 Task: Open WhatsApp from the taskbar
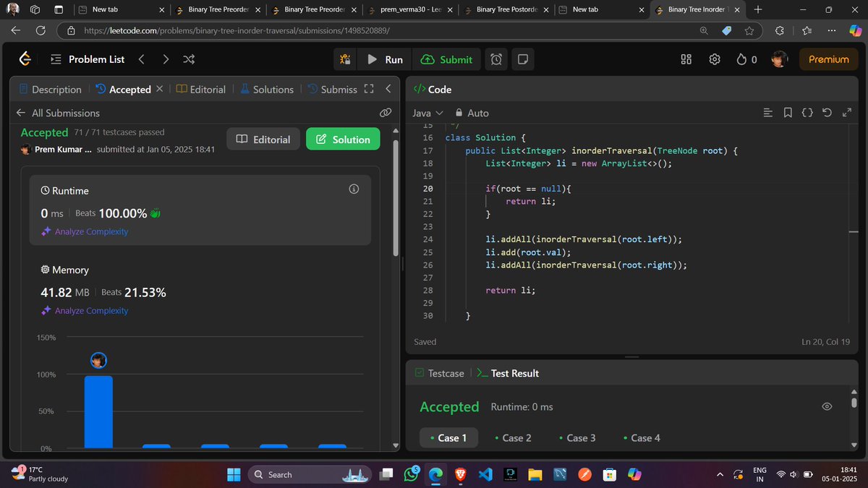[x=411, y=474]
